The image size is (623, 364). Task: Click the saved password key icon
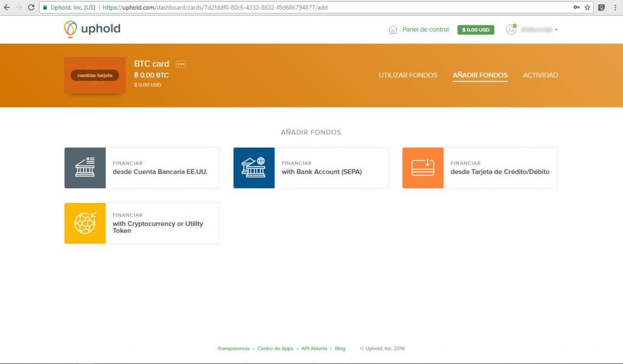pos(576,7)
